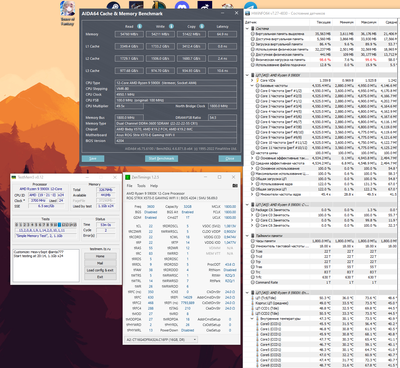
Task: Click the Copy info icon in AIDA64
Action: pyautogui.click(x=202, y=26)
